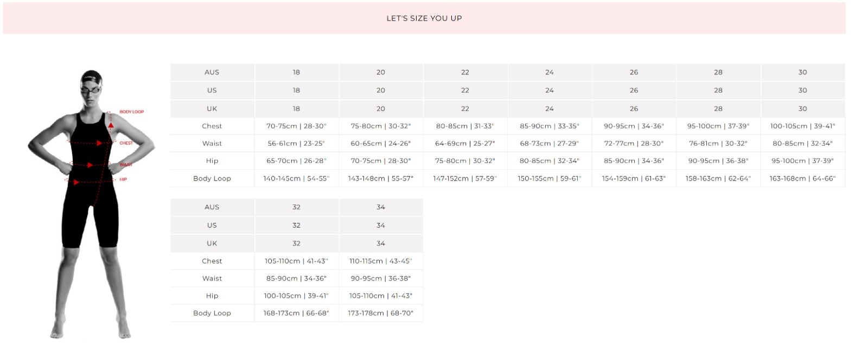Click the 105-110cm | 41-43" chest cell
Viewport: 868px width, 358px height.
pos(296,261)
